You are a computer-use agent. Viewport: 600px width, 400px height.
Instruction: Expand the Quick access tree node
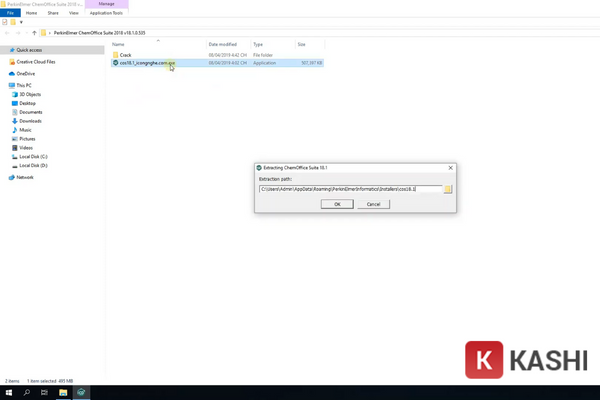[5, 49]
